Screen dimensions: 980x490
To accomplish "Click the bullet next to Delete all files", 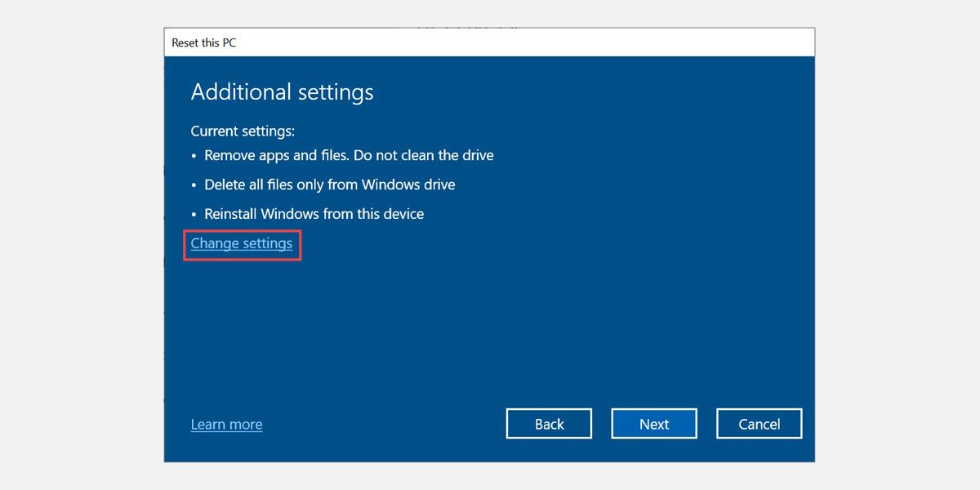I will (194, 185).
